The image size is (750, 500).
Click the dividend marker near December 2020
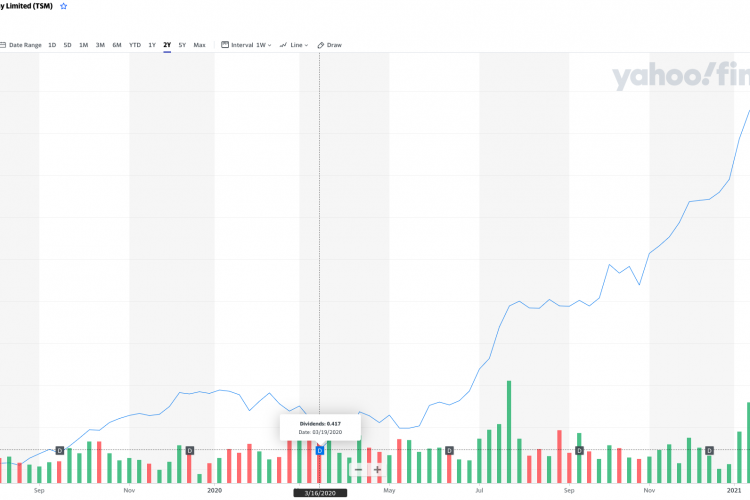click(x=710, y=451)
